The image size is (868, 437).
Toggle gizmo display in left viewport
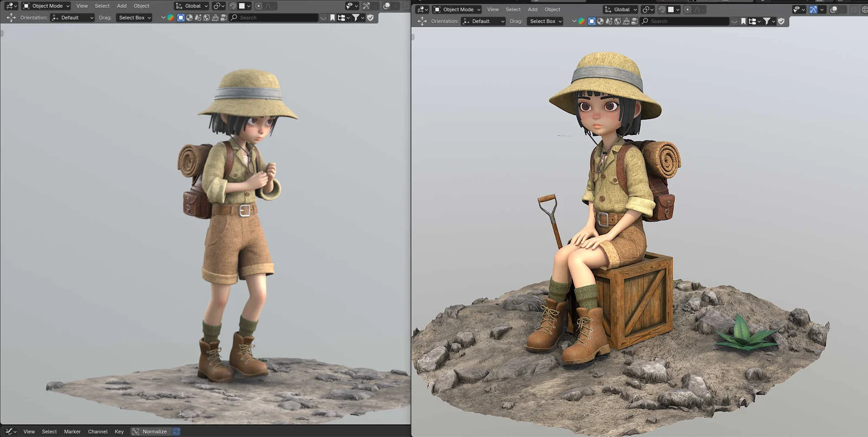(x=366, y=6)
